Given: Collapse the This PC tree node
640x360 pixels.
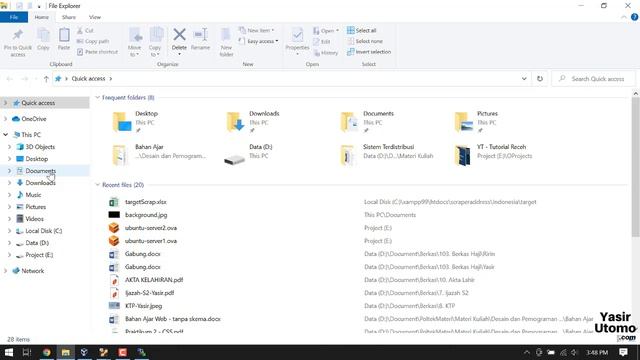Looking at the screenshot, I should (5, 135).
